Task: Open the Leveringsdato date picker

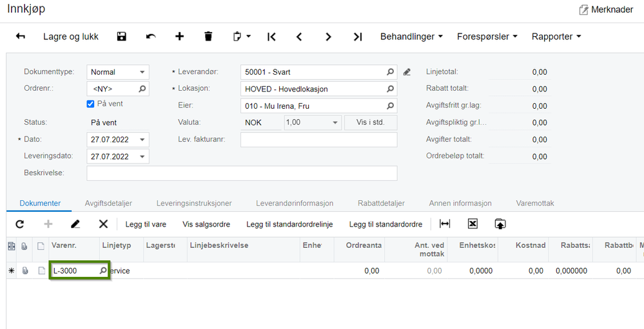Action: point(142,156)
